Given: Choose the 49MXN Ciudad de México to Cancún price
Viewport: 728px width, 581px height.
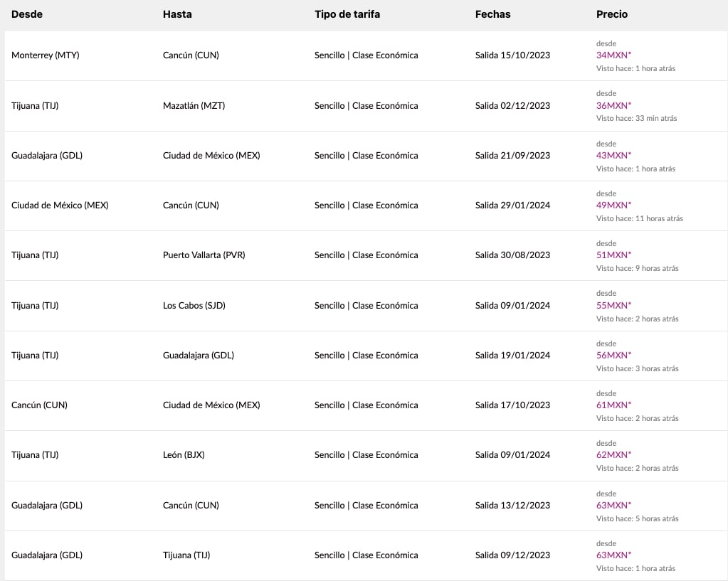Looking at the screenshot, I should coord(613,205).
